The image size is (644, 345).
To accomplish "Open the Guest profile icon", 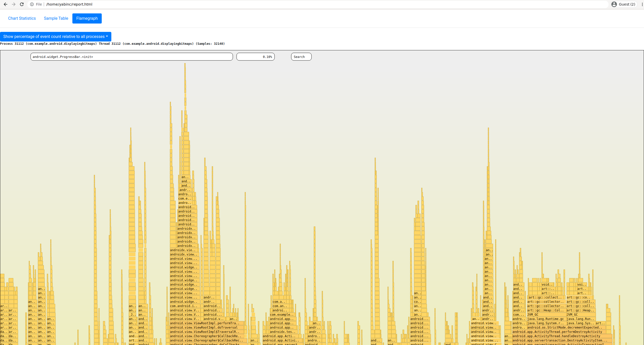I will [x=614, y=4].
